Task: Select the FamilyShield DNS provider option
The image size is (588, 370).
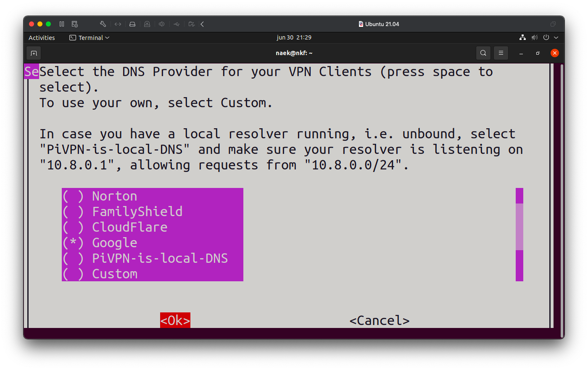Action: (153, 211)
